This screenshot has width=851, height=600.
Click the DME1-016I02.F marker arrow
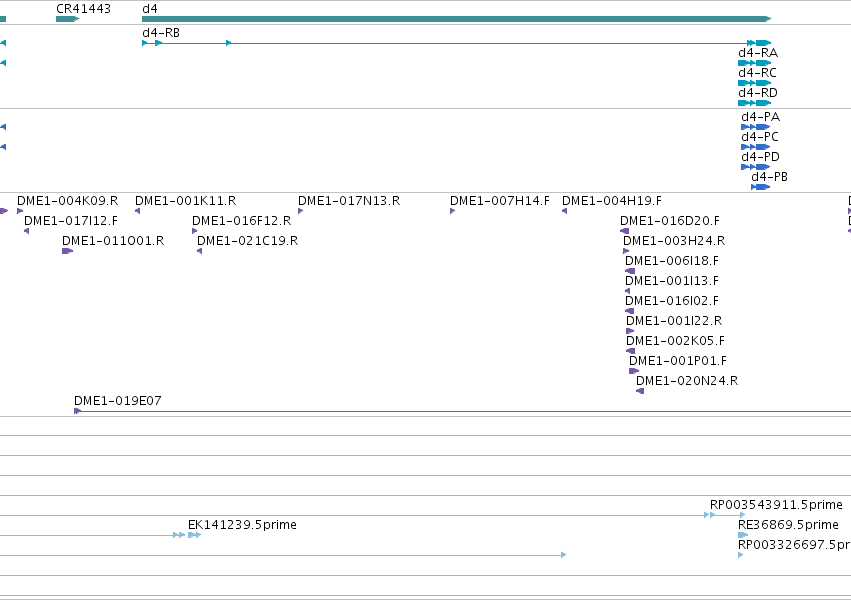[x=630, y=311]
